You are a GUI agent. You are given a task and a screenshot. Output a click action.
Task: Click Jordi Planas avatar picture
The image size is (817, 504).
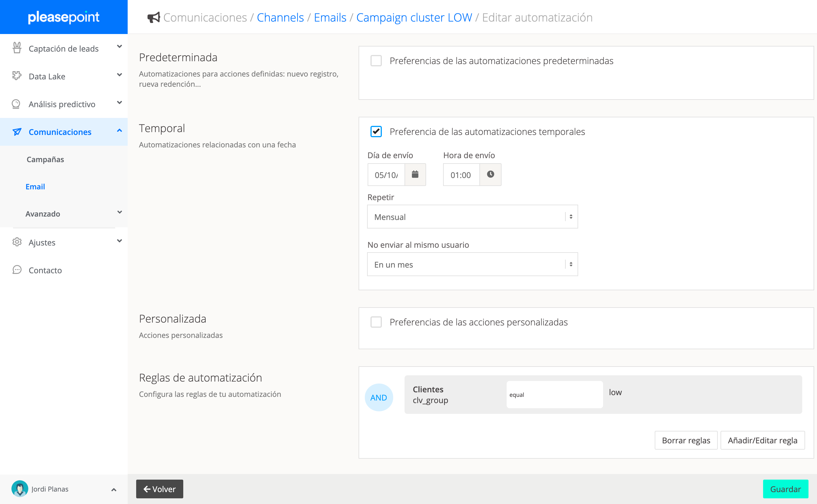pyautogui.click(x=20, y=489)
